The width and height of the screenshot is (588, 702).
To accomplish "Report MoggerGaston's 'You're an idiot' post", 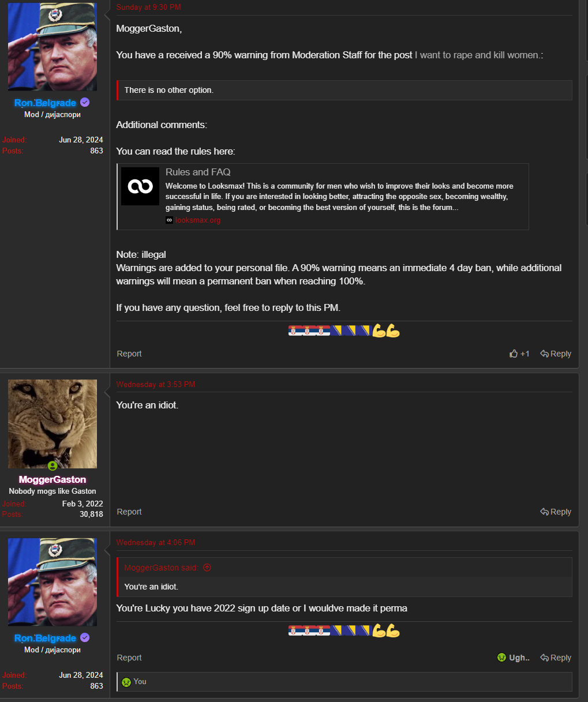I will [129, 512].
